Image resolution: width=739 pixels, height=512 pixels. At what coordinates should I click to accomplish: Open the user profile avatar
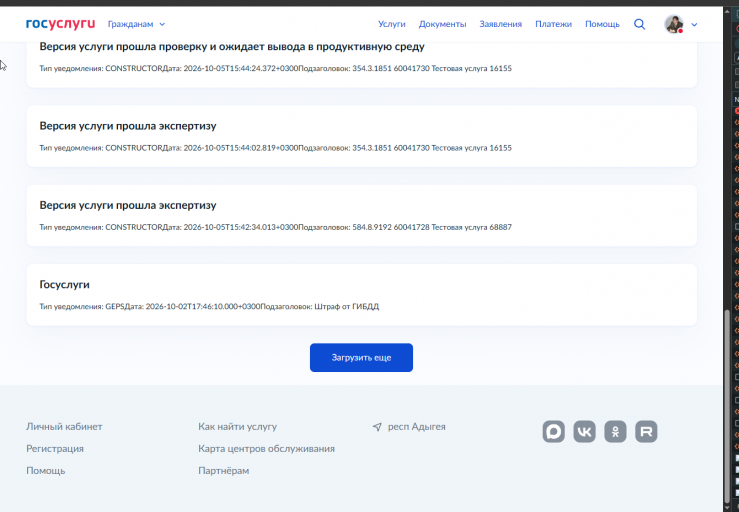pos(674,24)
